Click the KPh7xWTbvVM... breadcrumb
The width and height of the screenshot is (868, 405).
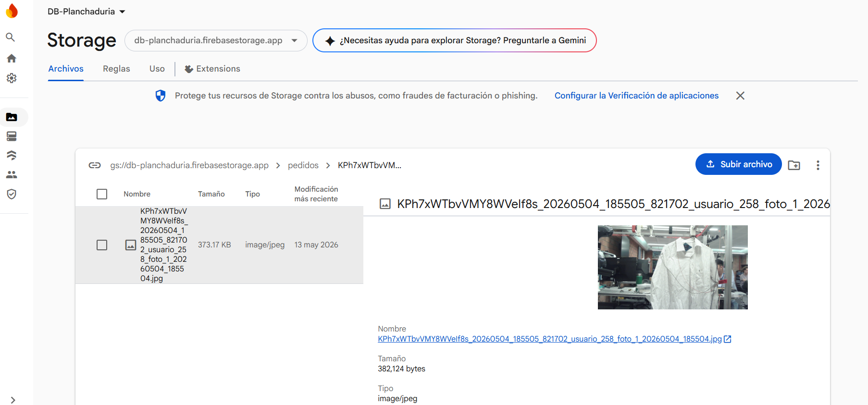pos(370,165)
